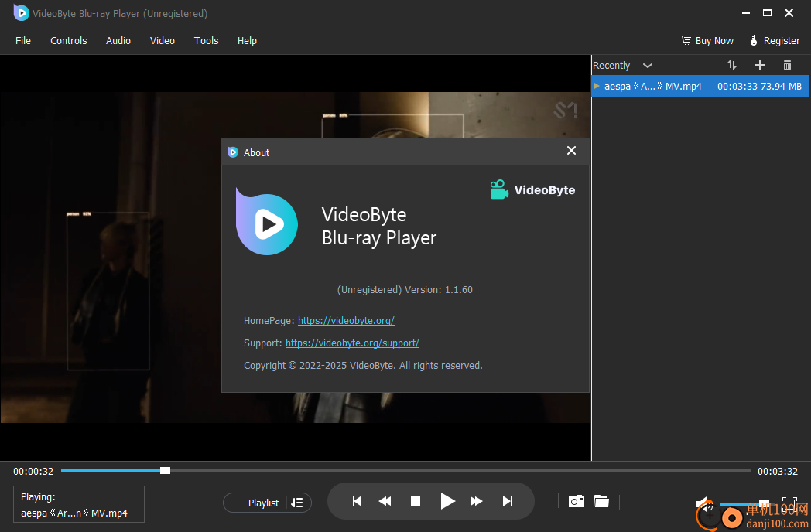Click the Register key button
Screen dimensions: 811x532
click(775, 40)
